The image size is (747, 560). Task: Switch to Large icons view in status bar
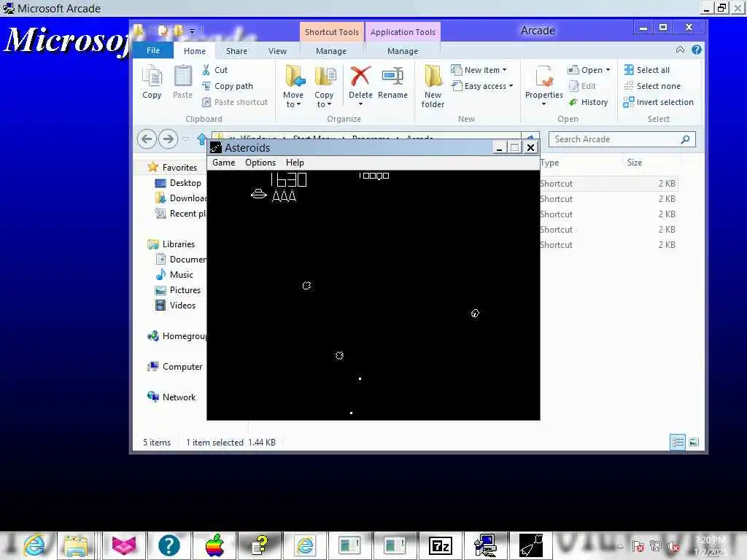click(x=694, y=443)
